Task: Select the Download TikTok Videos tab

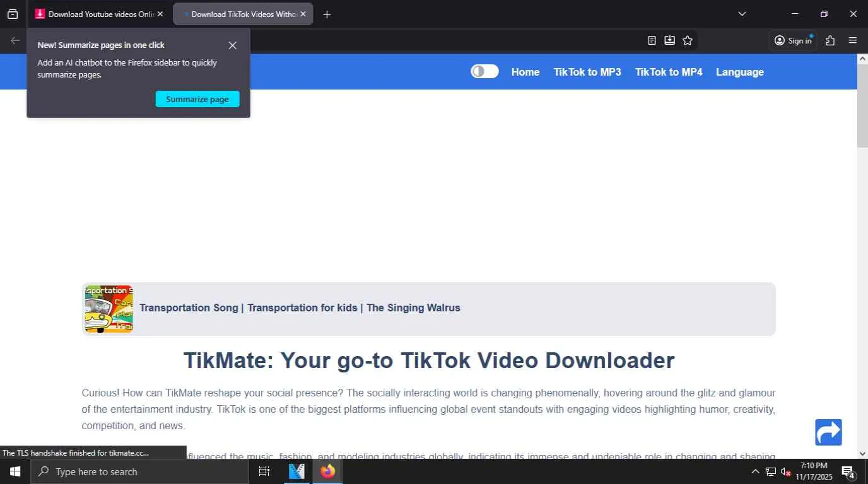Action: 243,14
